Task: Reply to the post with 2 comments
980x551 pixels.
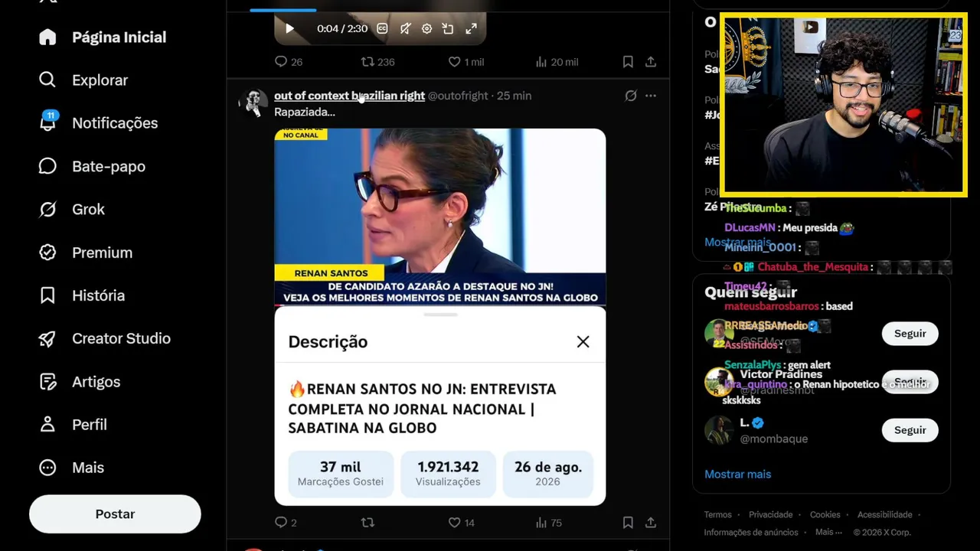Action: click(x=286, y=523)
